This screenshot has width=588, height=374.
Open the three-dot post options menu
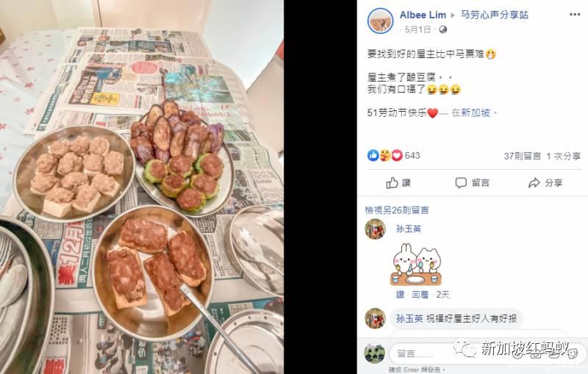pyautogui.click(x=575, y=15)
